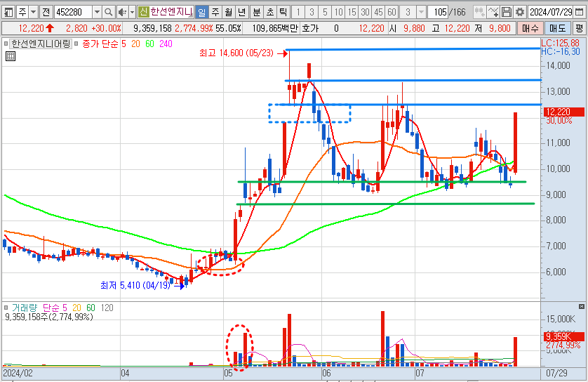Open chart settings gear icon
Image resolution: width=588 pixels, height=382 pixels.
tap(520, 13)
